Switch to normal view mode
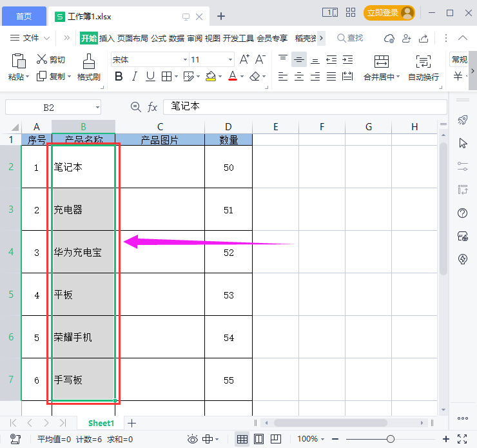 (x=242, y=439)
